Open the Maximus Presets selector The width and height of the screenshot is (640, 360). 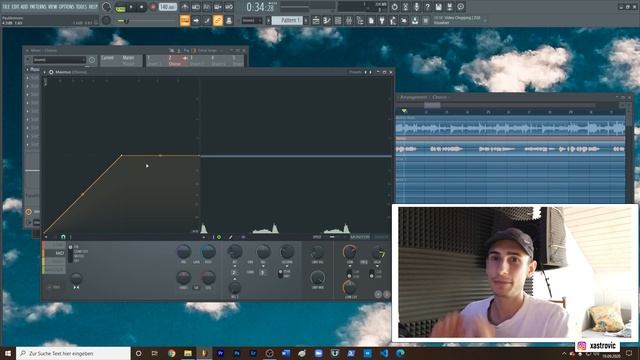(x=355, y=72)
